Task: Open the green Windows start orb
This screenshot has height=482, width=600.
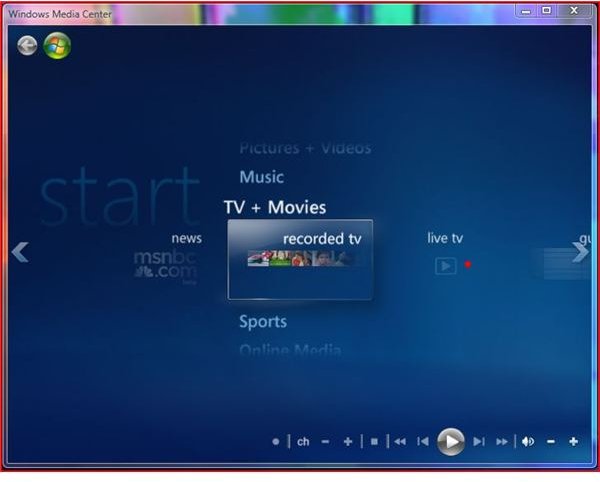Action: tap(57, 46)
